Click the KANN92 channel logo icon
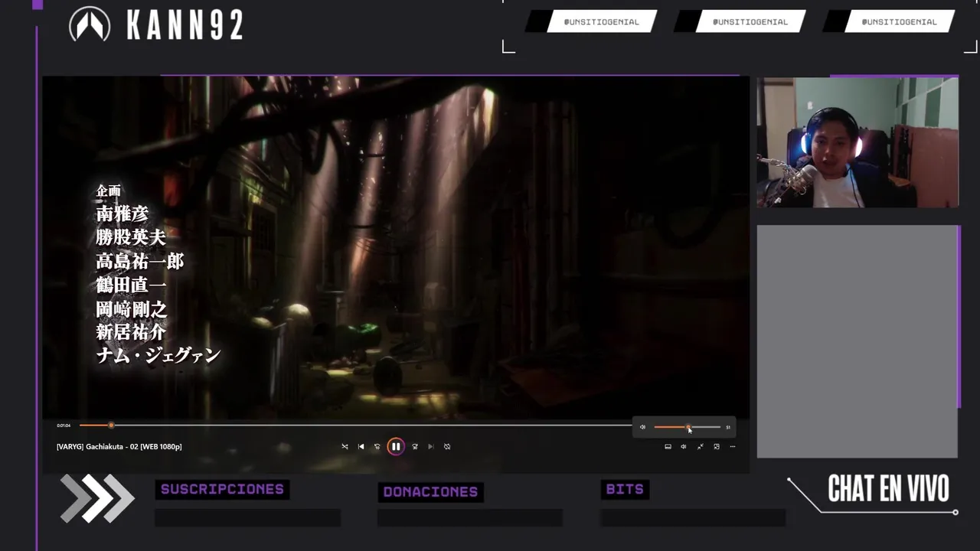 click(90, 24)
